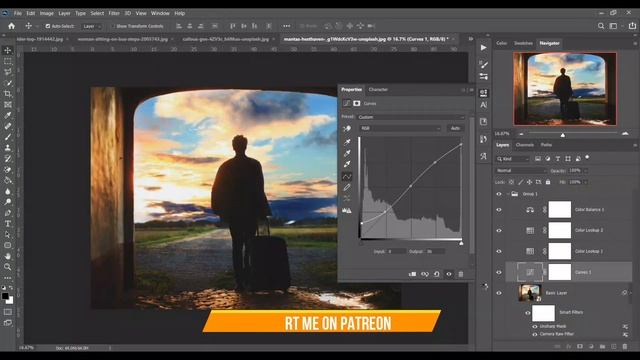Select the Hand tool
The image size is (640, 360).
tap(8, 256)
